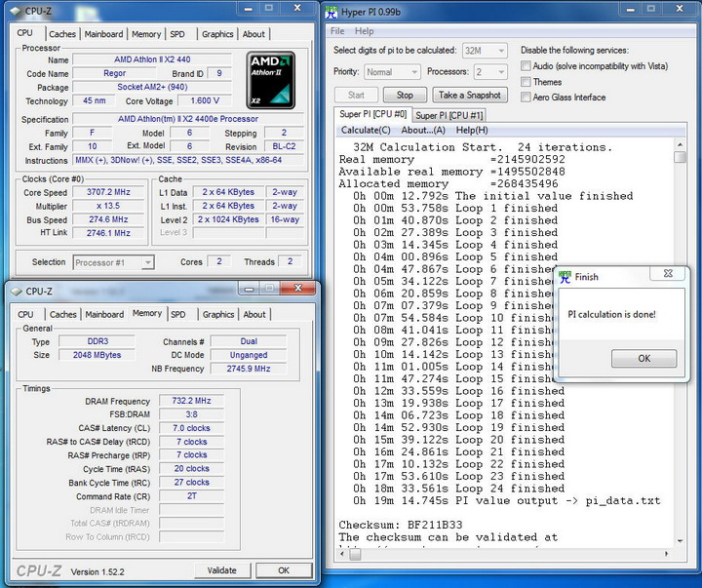
Task: Switch to About tab in lower CPU-Z
Action: (254, 315)
